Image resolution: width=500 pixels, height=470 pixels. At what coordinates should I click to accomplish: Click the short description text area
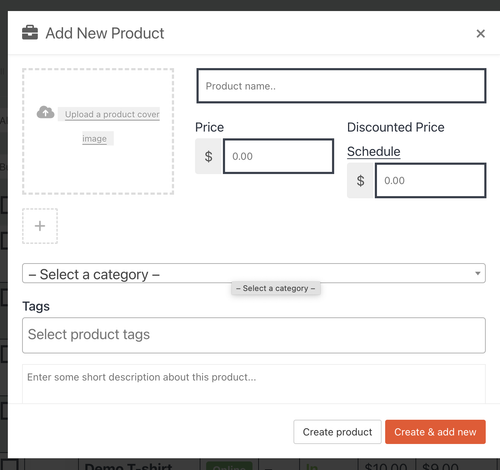254,384
